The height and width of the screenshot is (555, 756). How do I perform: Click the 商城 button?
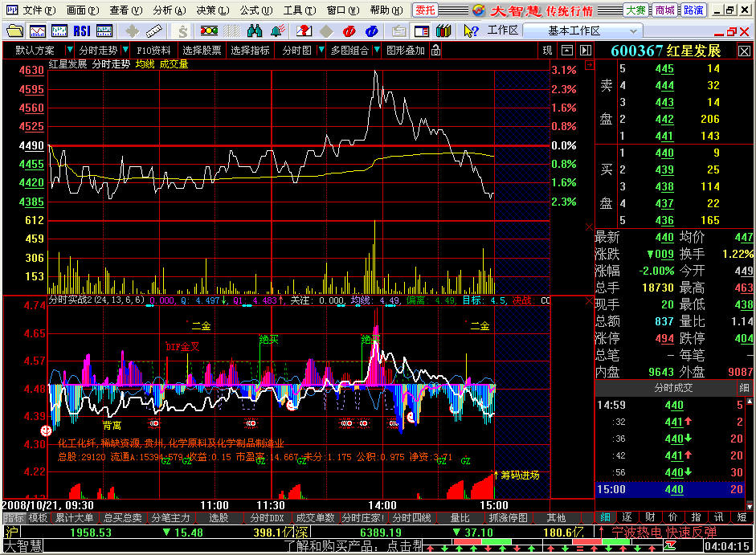664,10
